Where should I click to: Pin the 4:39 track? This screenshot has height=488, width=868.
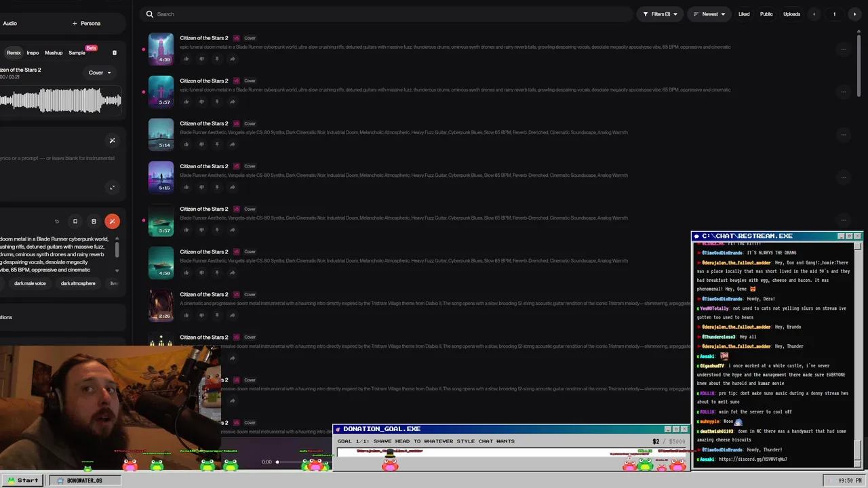[x=216, y=59]
